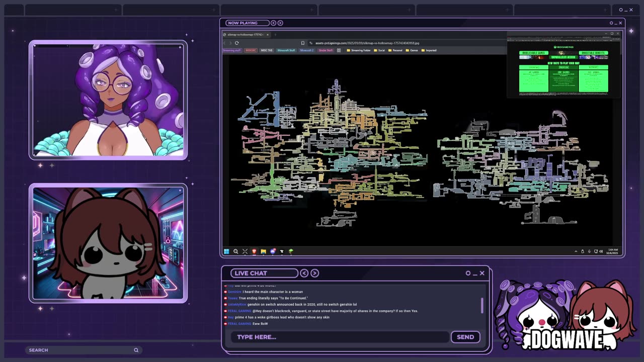Click the magnifier icon in Search bar
The height and width of the screenshot is (362, 644).
pos(136,350)
